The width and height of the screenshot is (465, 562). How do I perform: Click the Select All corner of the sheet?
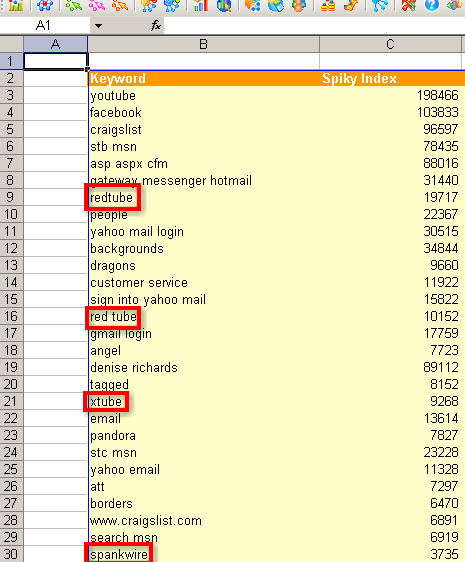click(11, 44)
